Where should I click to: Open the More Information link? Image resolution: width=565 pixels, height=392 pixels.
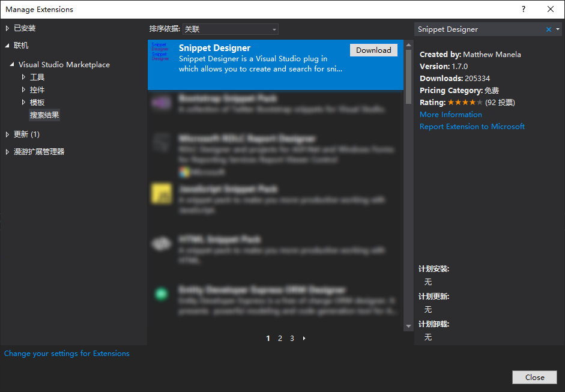450,115
